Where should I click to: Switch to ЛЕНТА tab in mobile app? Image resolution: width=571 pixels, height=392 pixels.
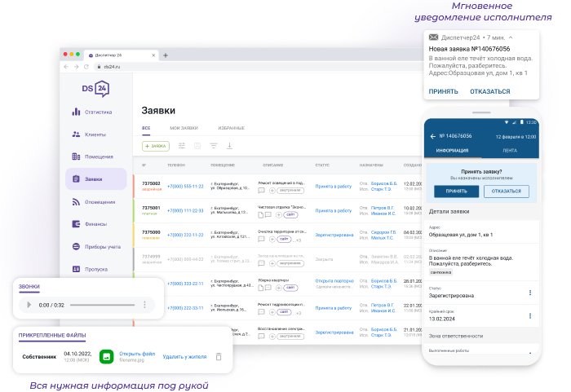[509, 151]
